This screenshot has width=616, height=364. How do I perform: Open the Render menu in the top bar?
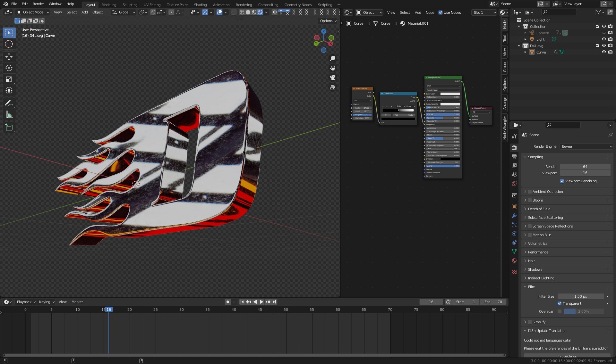[38, 4]
